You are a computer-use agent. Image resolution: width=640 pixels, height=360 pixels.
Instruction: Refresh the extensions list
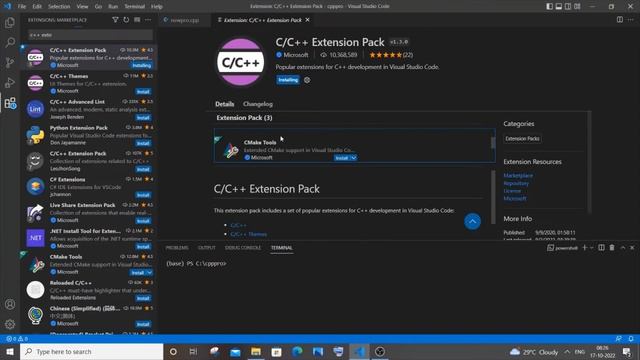click(x=126, y=20)
